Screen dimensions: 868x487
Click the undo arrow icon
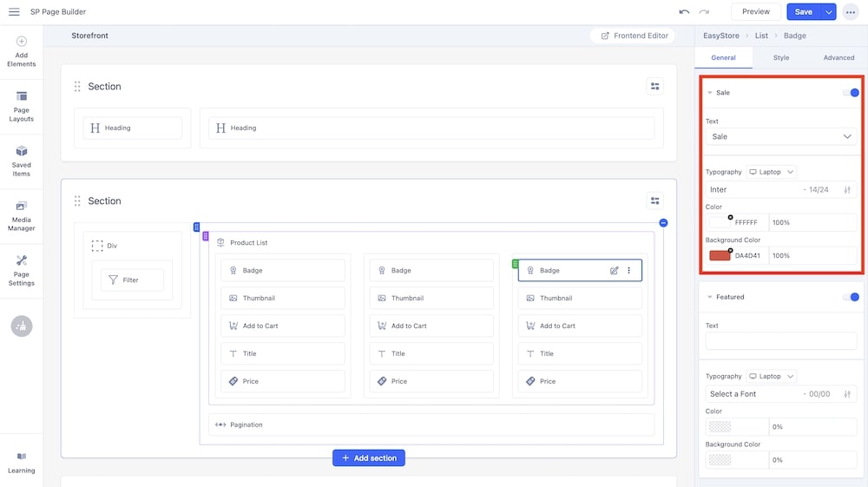point(684,12)
